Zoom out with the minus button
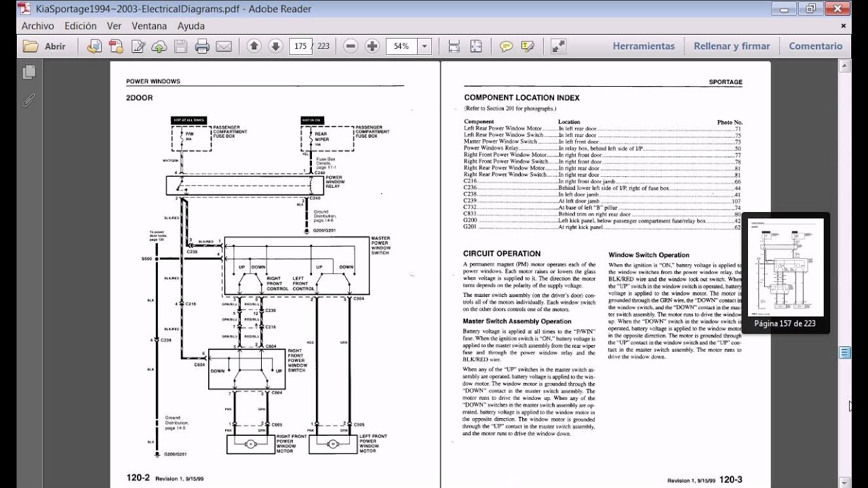868x488 pixels. [351, 46]
